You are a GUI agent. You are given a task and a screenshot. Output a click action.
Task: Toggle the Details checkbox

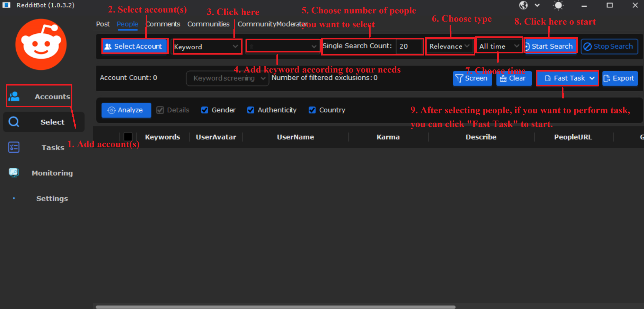click(x=160, y=110)
